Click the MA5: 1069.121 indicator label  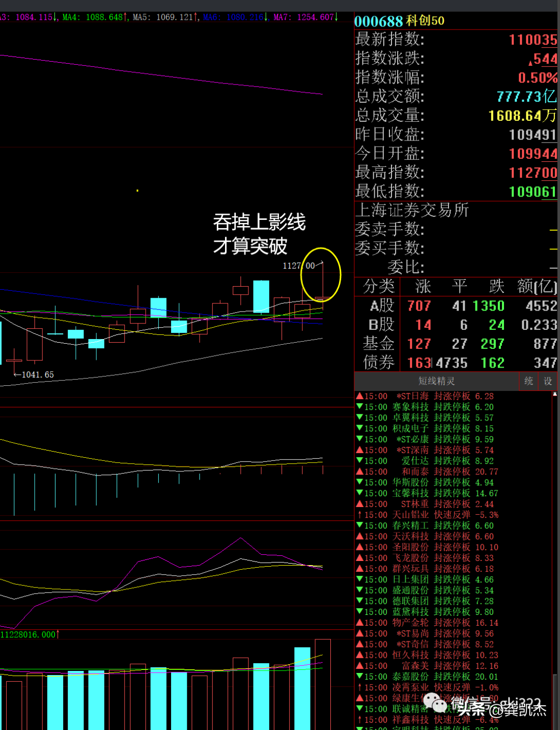click(x=165, y=17)
